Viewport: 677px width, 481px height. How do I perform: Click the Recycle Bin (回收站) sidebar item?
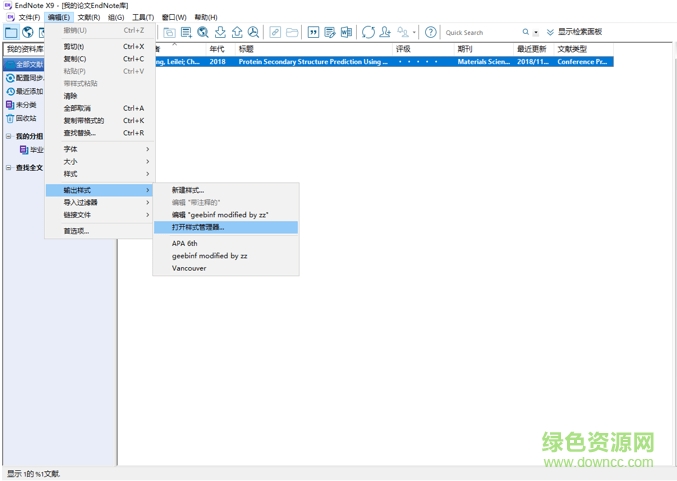[26, 118]
